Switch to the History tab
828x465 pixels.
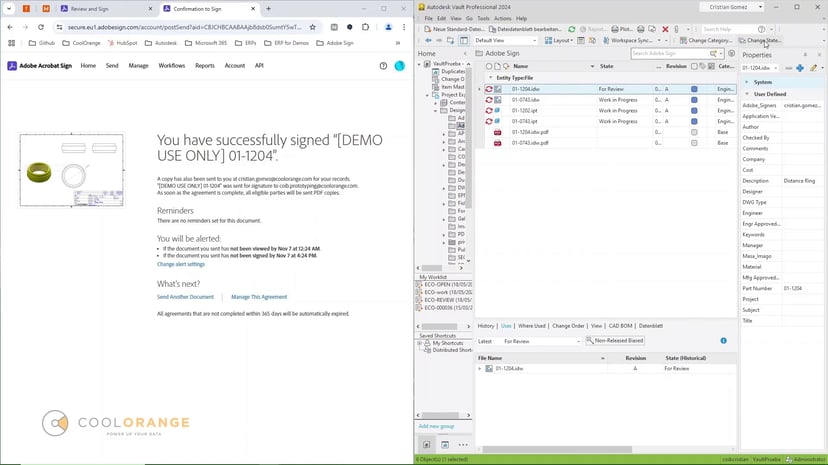pyautogui.click(x=486, y=326)
